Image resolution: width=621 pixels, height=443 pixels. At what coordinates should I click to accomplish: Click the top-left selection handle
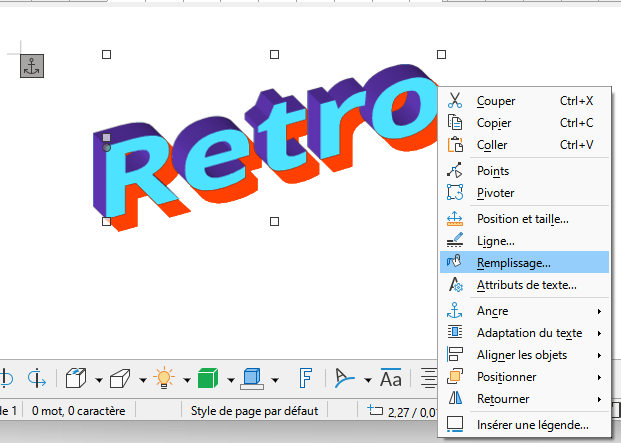coord(107,55)
